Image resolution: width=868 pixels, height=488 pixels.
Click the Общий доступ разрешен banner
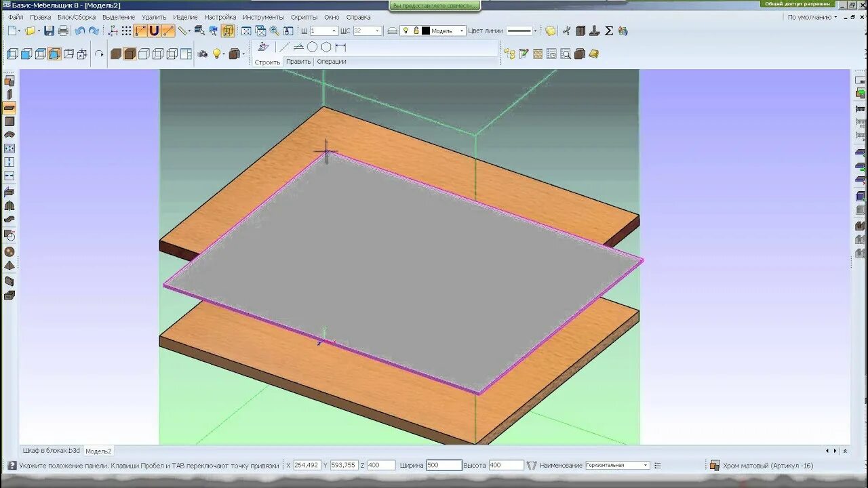point(797,4)
